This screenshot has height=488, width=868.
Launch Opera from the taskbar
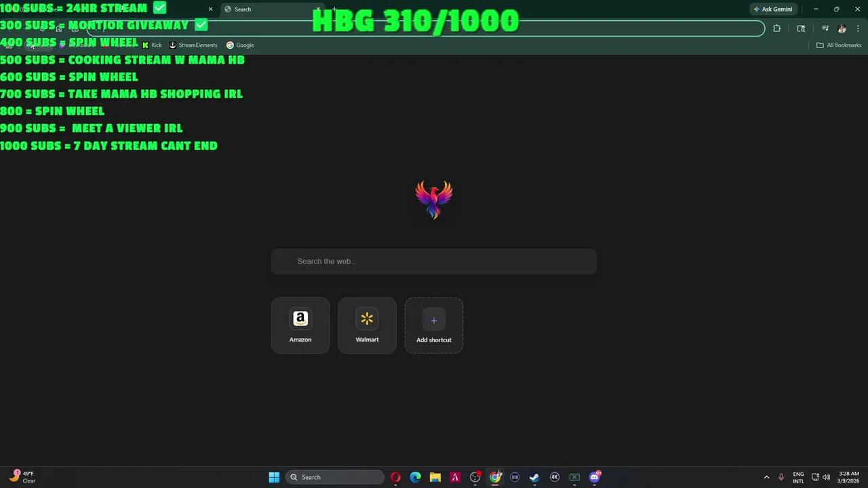(395, 477)
